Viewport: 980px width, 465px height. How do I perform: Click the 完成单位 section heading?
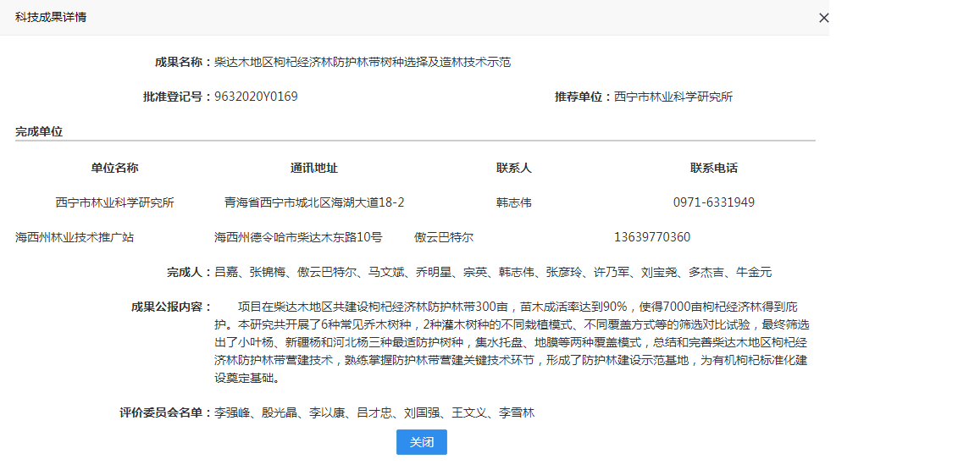pyautogui.click(x=39, y=132)
